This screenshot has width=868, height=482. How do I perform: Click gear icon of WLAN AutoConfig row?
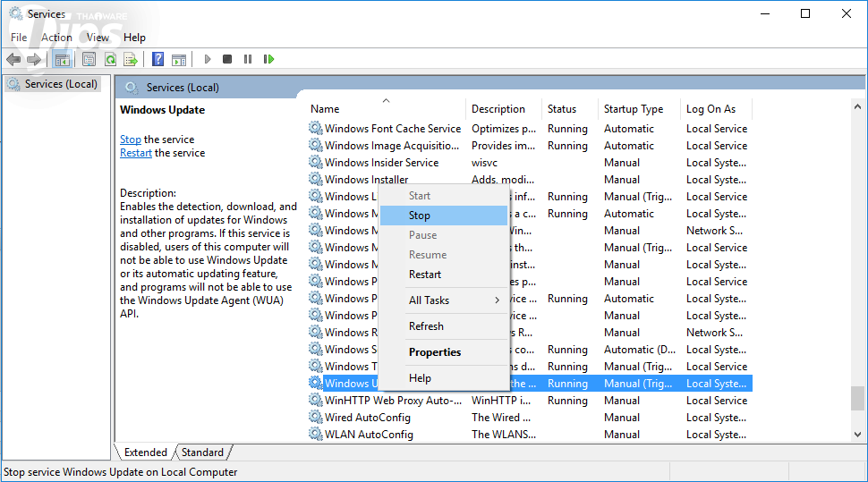pyautogui.click(x=316, y=435)
